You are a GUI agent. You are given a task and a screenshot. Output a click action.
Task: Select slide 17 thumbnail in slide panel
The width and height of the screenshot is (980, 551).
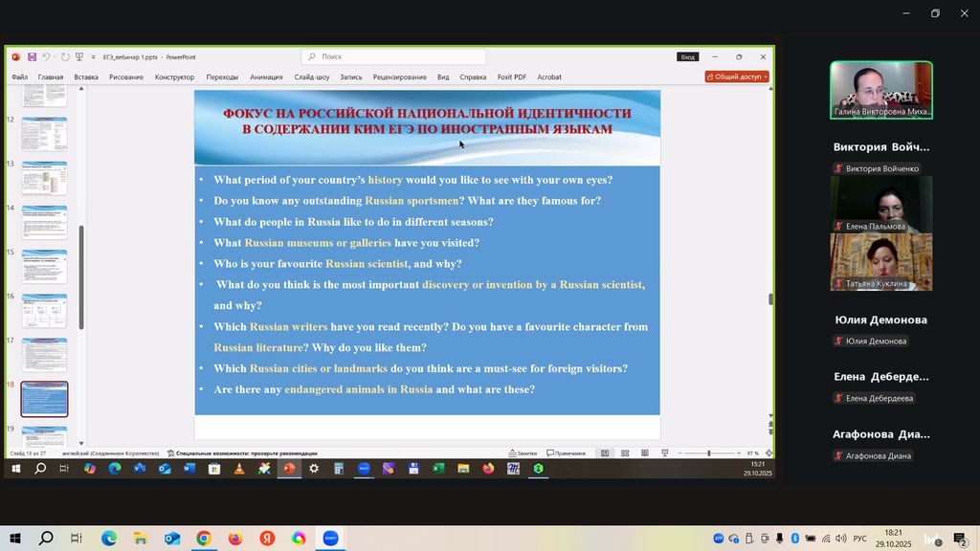(44, 355)
